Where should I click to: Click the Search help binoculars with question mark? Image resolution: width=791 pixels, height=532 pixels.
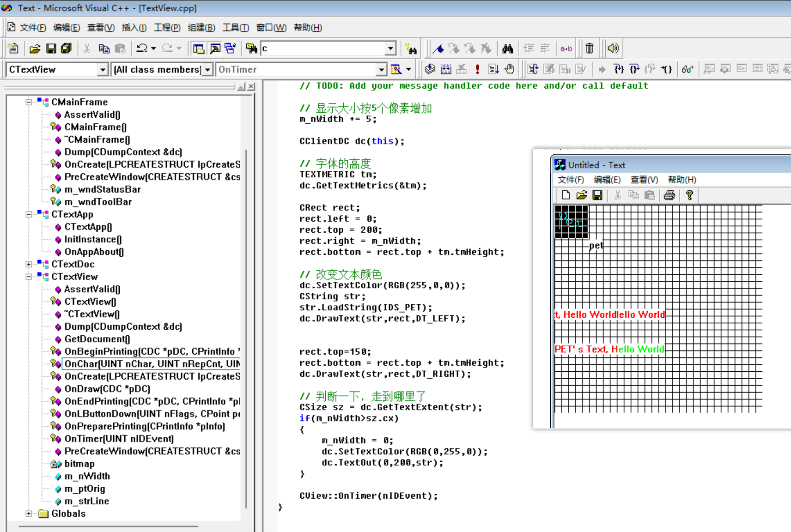coord(411,48)
